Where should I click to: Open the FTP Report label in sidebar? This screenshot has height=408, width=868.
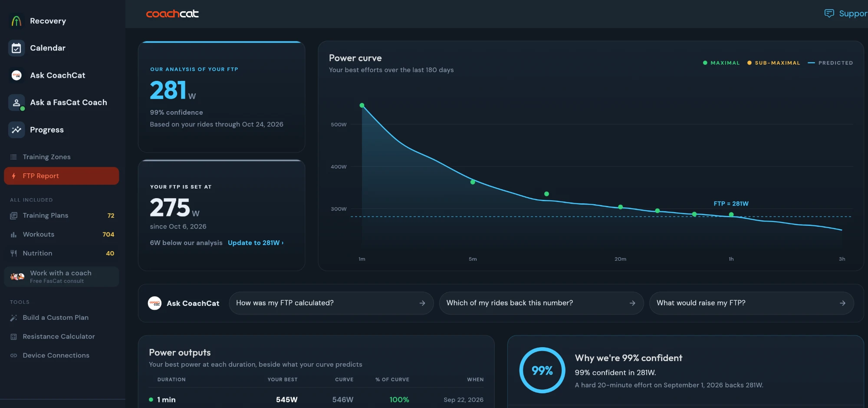[x=41, y=176]
